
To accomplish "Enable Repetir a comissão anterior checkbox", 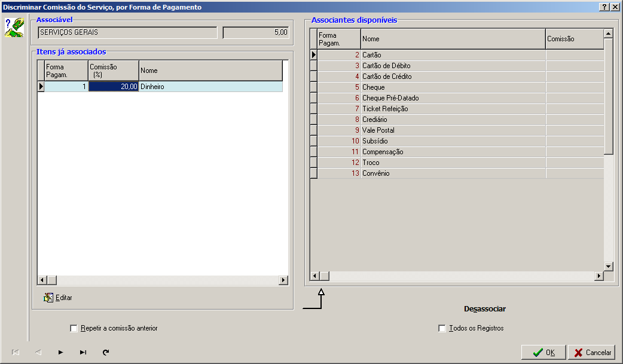I will point(74,328).
